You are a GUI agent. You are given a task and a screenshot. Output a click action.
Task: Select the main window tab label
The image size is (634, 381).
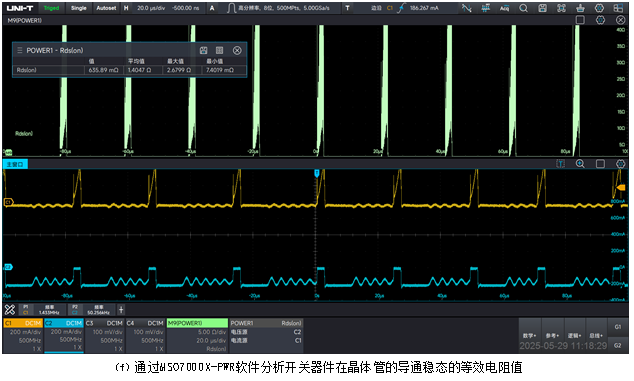[15, 164]
